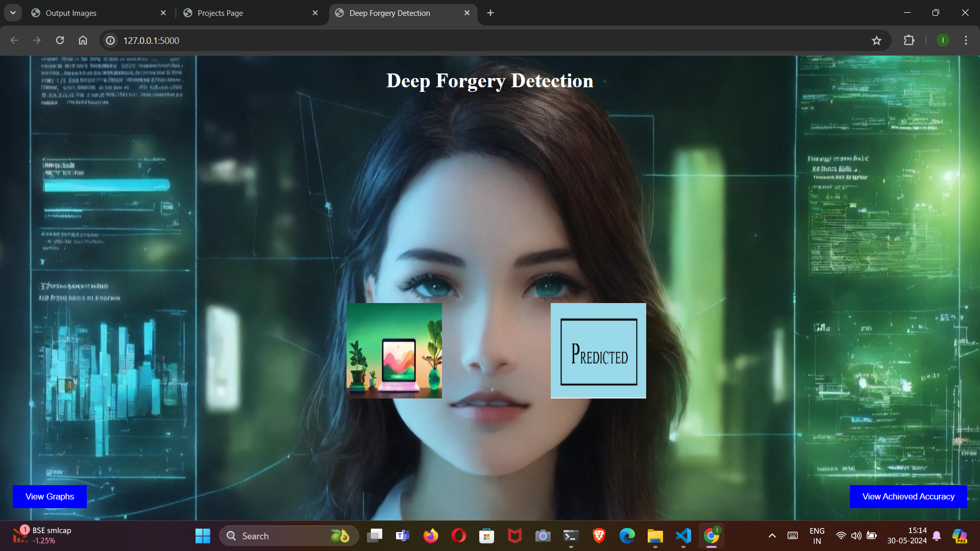Go back to the previous page
The image size is (980, 551).
pyautogui.click(x=14, y=40)
